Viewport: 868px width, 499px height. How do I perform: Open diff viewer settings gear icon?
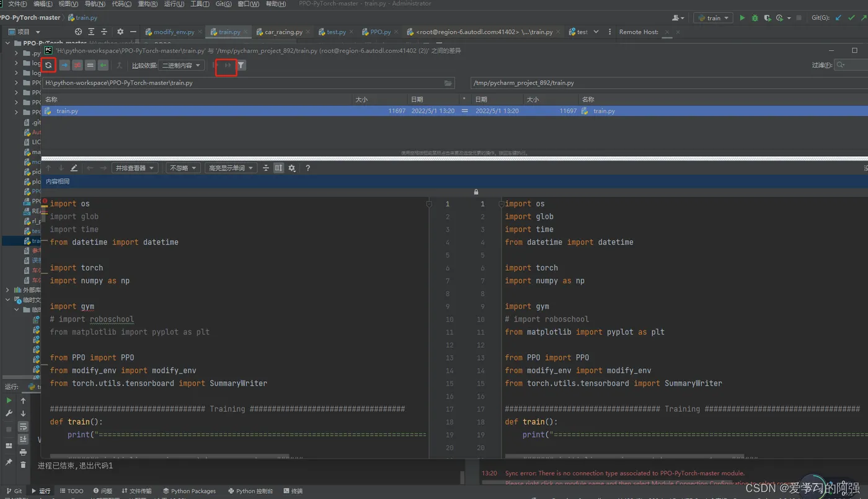pos(292,168)
